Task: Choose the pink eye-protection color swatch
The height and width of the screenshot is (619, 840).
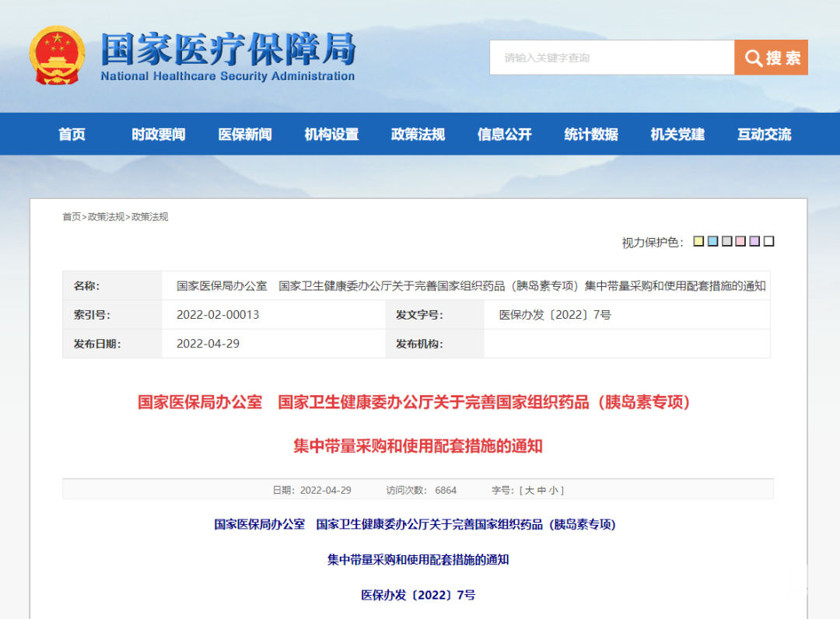Action: click(741, 241)
